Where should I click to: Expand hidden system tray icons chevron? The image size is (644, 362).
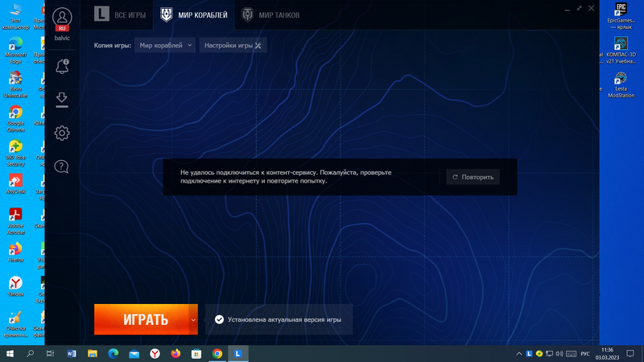pyautogui.click(x=519, y=353)
